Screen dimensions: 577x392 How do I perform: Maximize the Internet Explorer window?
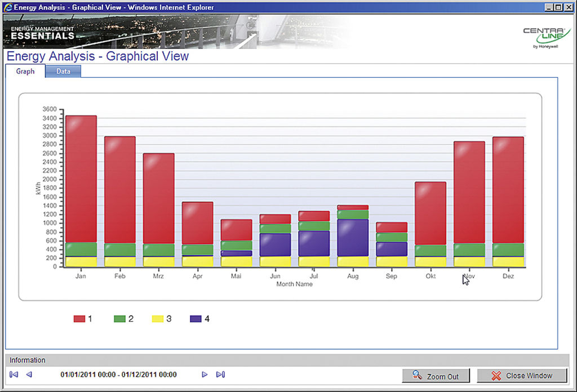[558, 7]
